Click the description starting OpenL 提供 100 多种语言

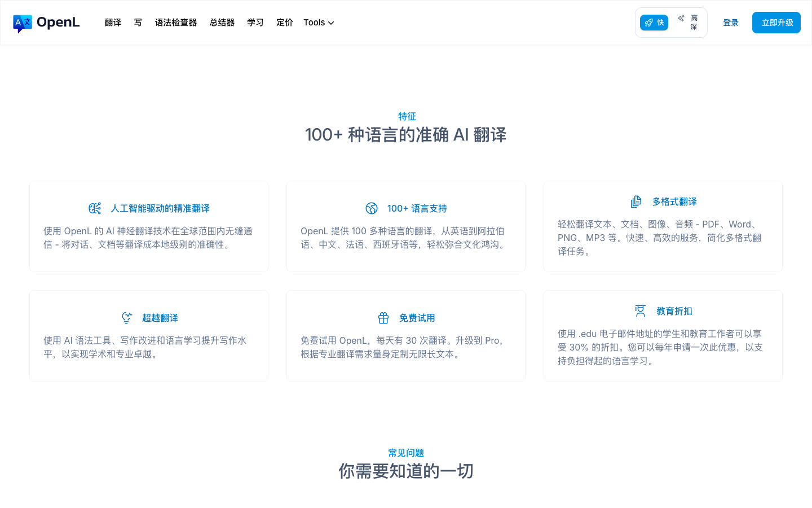coord(405,238)
